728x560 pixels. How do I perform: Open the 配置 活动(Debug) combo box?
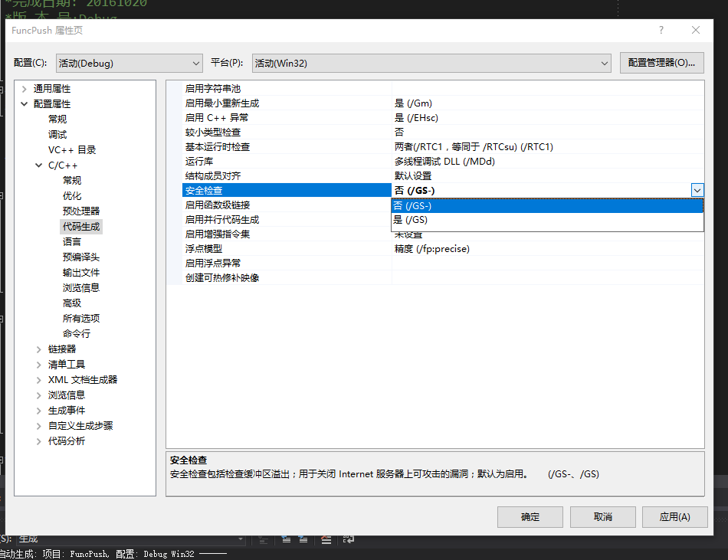point(129,63)
